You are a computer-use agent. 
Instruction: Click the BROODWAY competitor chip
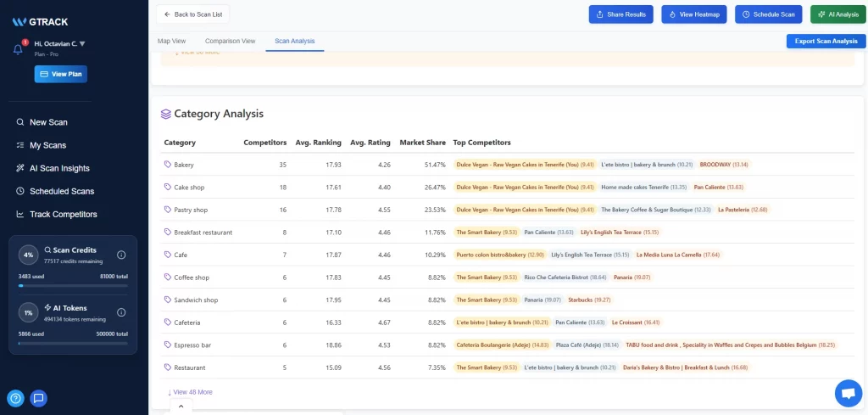click(724, 165)
